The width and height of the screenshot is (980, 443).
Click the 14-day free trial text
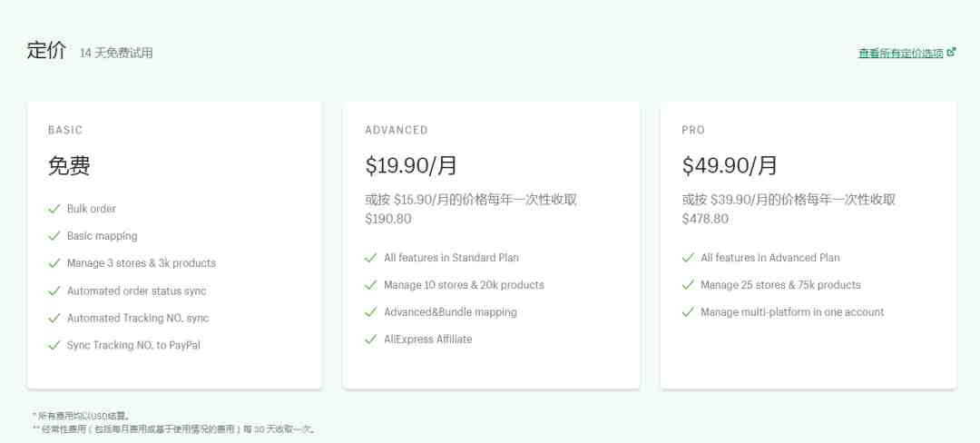click(116, 54)
